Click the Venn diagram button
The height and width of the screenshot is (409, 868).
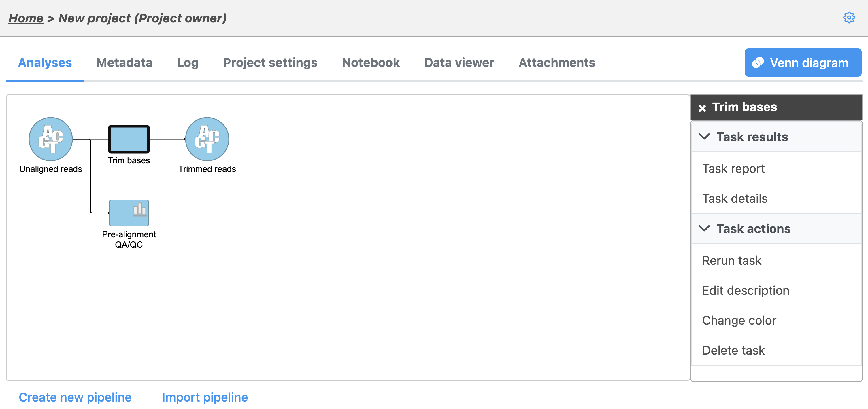[803, 63]
